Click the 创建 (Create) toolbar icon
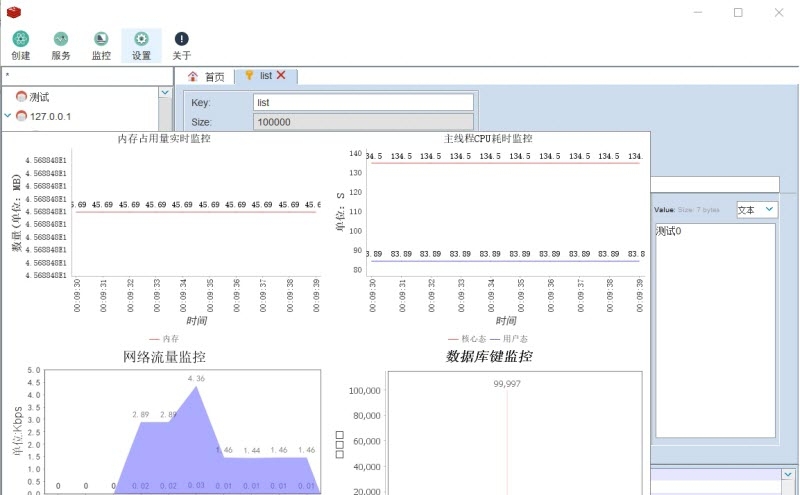 click(x=20, y=39)
